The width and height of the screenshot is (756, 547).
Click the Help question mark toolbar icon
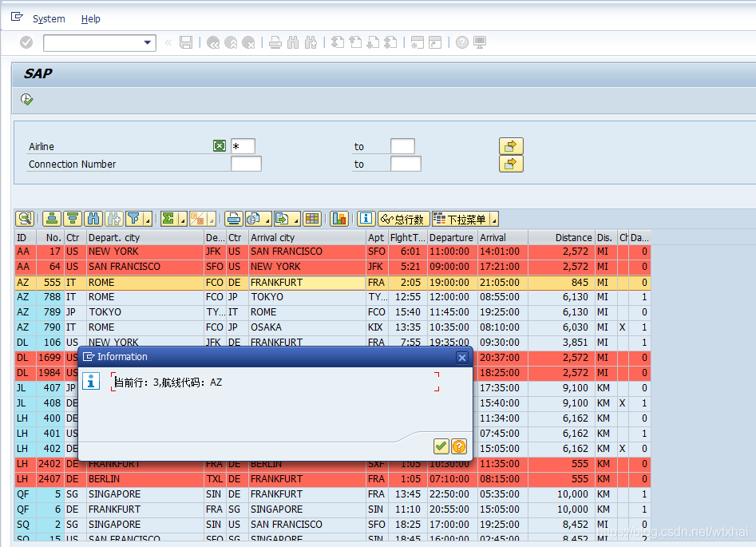[462, 42]
